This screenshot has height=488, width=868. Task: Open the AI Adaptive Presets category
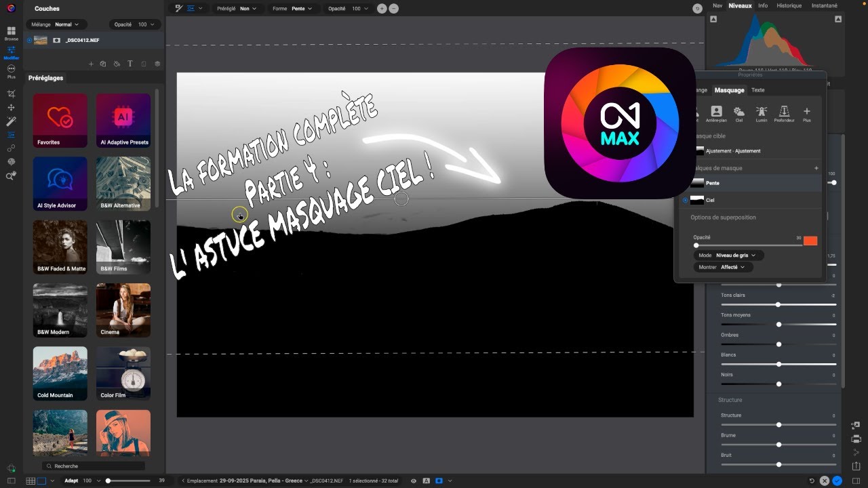(123, 121)
